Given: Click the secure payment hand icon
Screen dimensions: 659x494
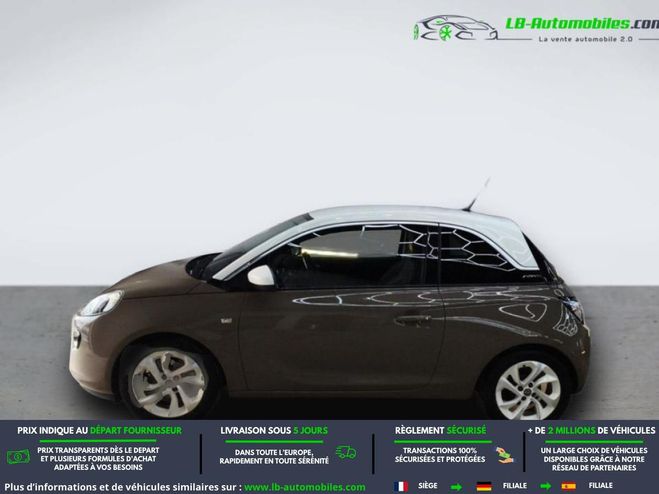Looking at the screenshot, I should [504, 455].
